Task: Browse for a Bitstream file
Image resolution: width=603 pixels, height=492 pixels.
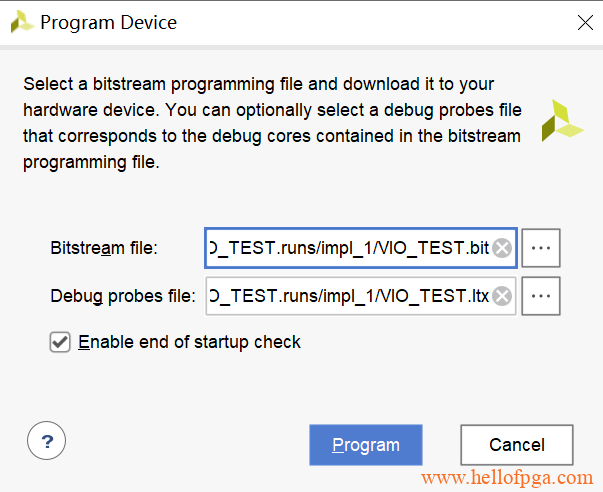Action: click(541, 248)
